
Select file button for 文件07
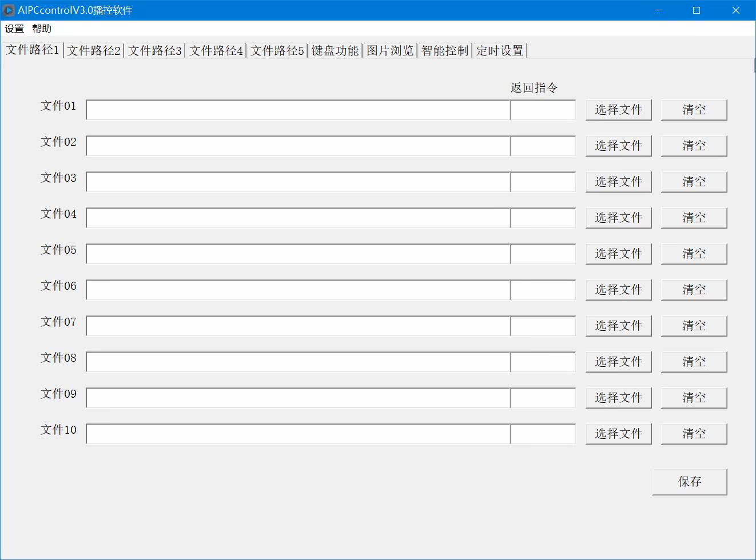tap(619, 326)
